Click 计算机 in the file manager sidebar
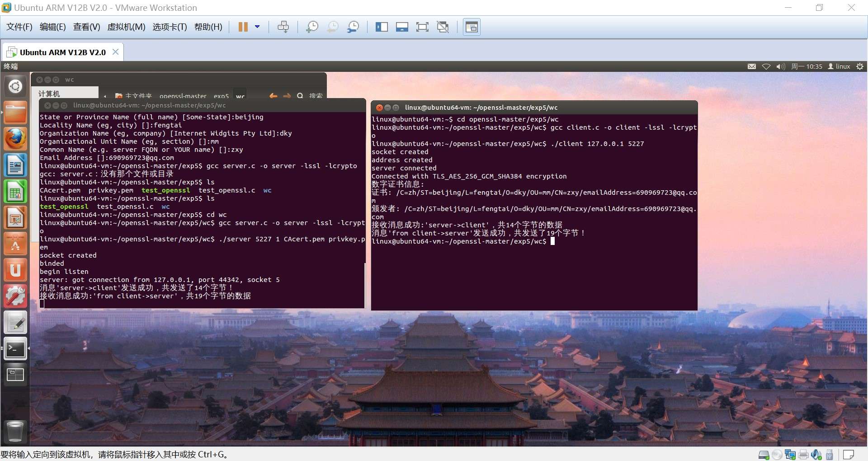The height and width of the screenshot is (461, 868). [49, 94]
